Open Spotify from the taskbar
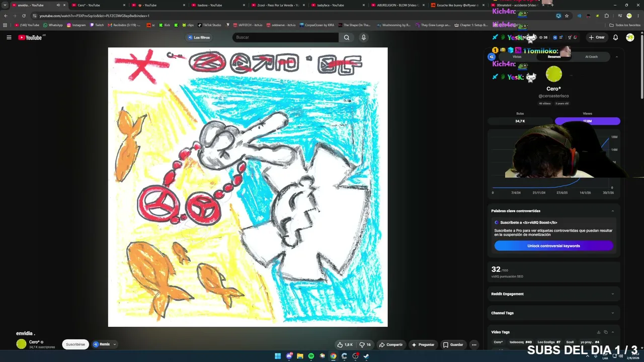Viewport: 644px width, 362px height. (311, 356)
